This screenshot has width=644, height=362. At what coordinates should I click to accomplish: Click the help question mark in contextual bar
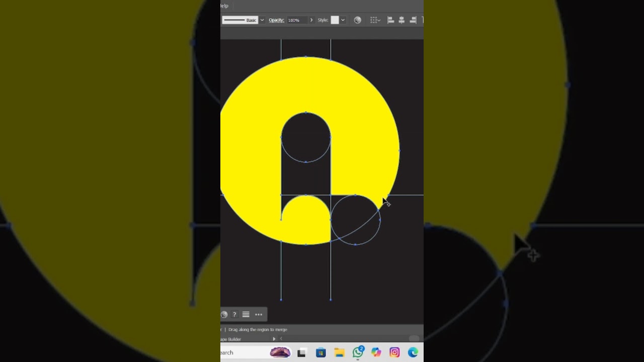click(x=234, y=314)
